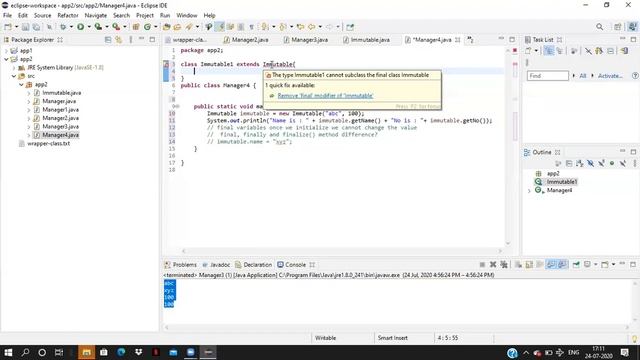
Task: Toggle Hide Static Members in Outline toolbar
Action: coord(601,163)
